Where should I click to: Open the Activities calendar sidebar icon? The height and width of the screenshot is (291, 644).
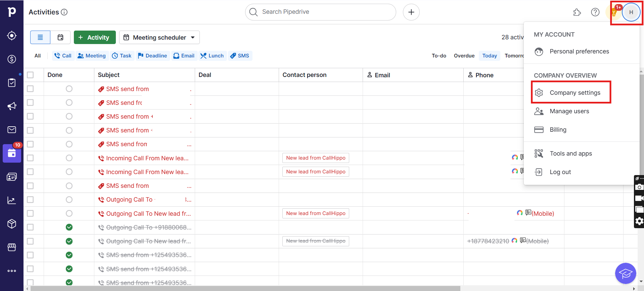(12, 153)
